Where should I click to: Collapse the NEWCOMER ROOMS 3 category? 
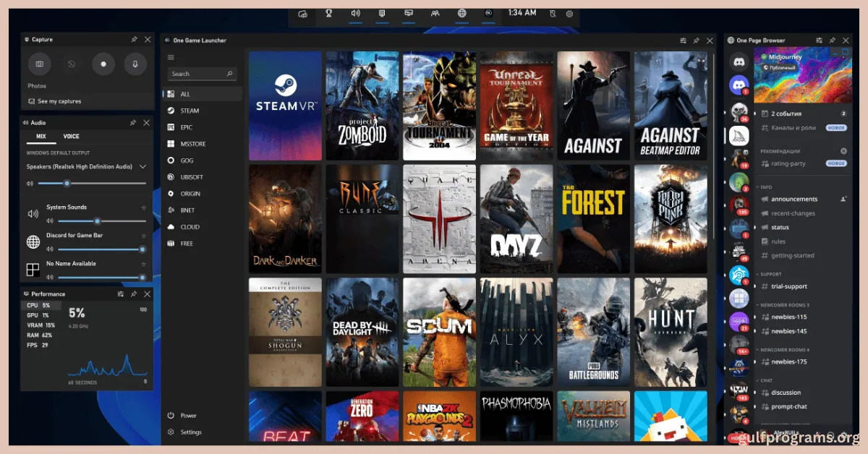[784, 305]
